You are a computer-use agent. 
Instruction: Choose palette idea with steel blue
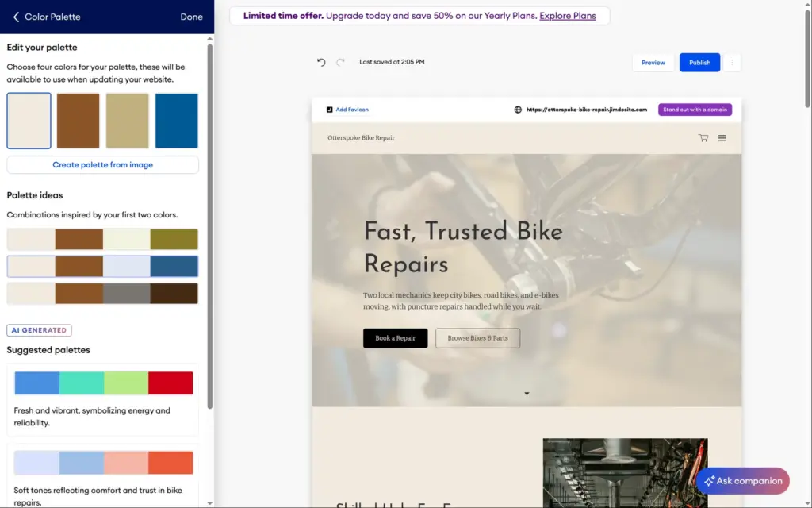click(x=102, y=267)
